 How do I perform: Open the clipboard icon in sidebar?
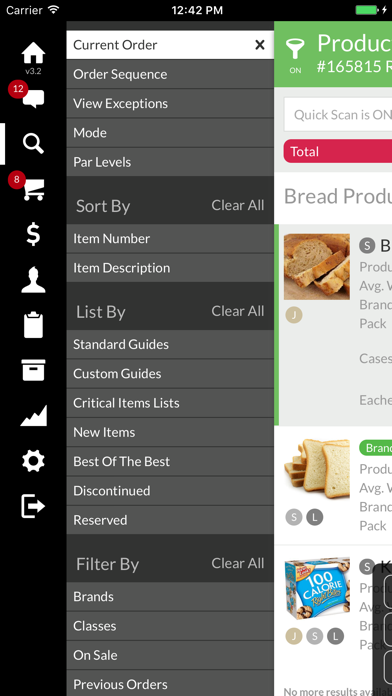(33, 325)
